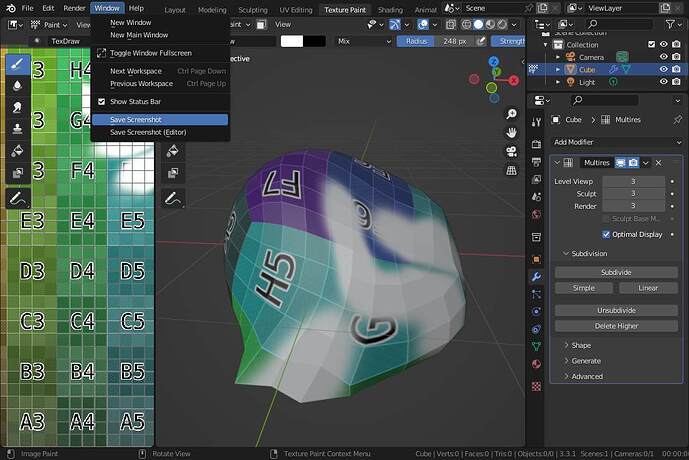Viewport: 689px width, 460px height.
Task: Click the viewport zoom magnifier icon
Action: tap(511, 114)
